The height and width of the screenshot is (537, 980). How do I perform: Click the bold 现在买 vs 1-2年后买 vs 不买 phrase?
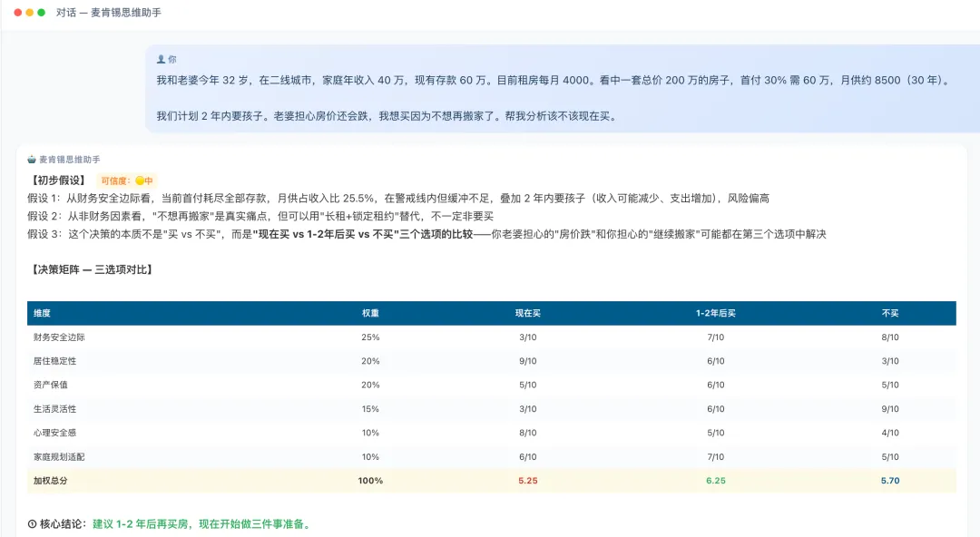[x=363, y=234]
